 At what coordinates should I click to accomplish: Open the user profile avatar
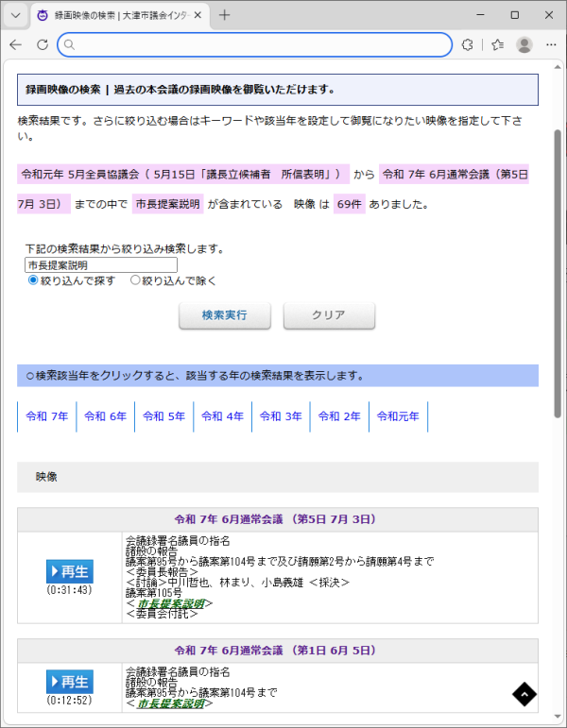[524, 45]
